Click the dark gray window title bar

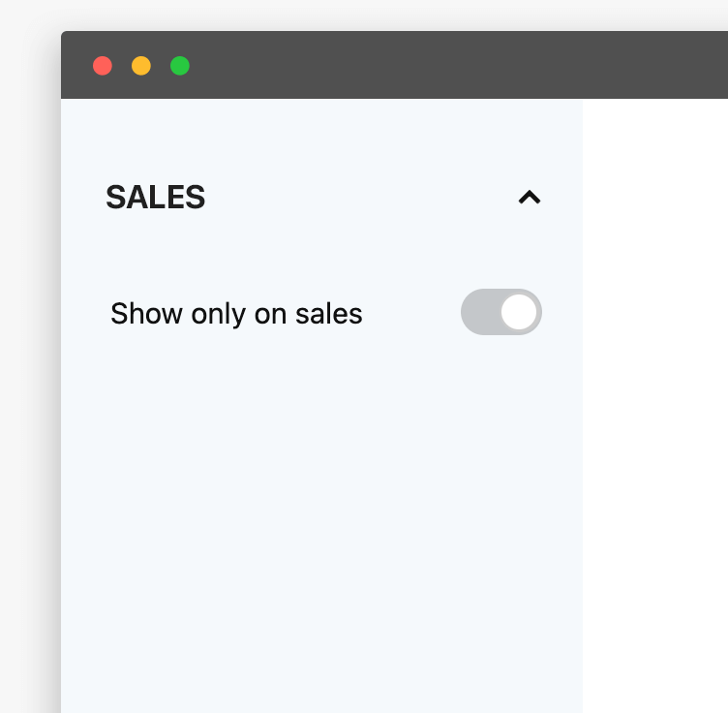(436, 66)
